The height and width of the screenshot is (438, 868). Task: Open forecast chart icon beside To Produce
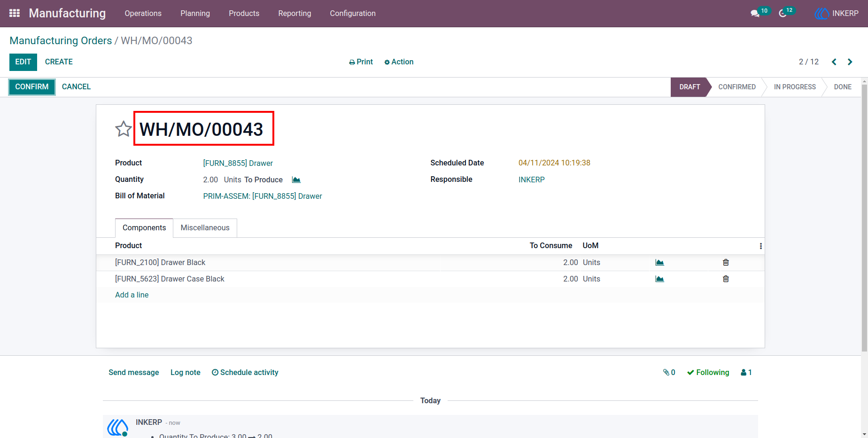pyautogui.click(x=296, y=180)
